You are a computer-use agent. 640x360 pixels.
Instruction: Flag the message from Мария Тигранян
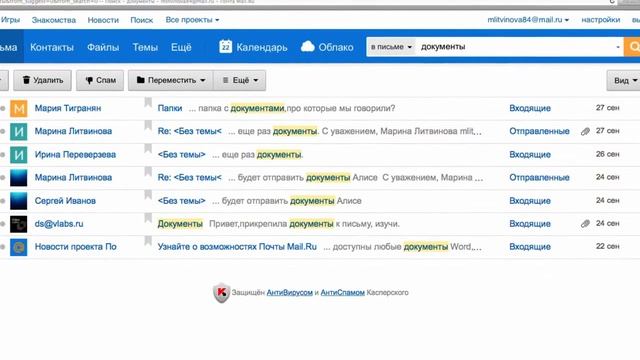(148, 102)
